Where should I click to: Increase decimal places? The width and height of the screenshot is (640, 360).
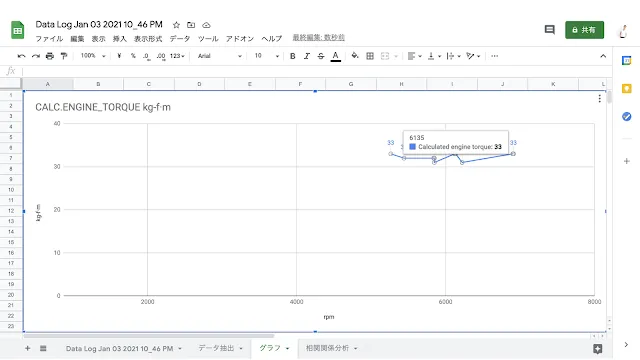pos(161,56)
